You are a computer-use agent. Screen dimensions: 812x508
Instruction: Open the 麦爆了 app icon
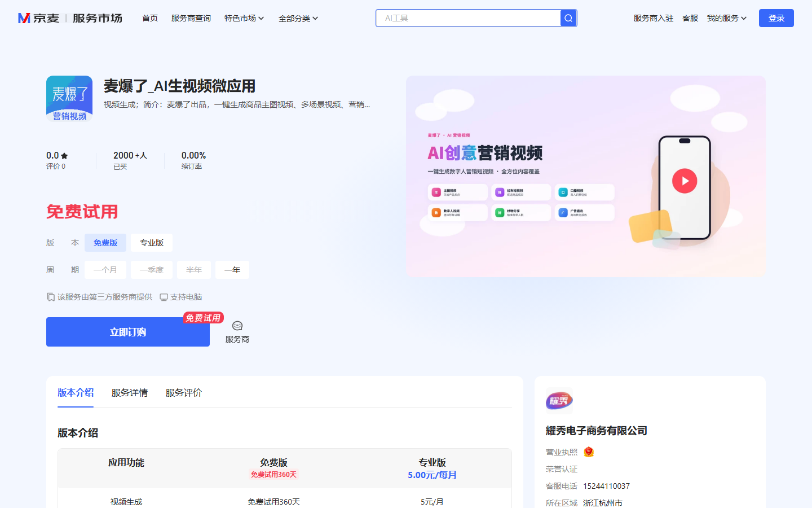pos(69,99)
